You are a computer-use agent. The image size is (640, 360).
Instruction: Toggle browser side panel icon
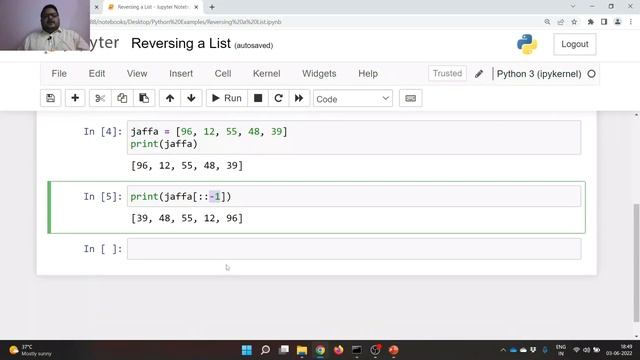[x=604, y=22]
